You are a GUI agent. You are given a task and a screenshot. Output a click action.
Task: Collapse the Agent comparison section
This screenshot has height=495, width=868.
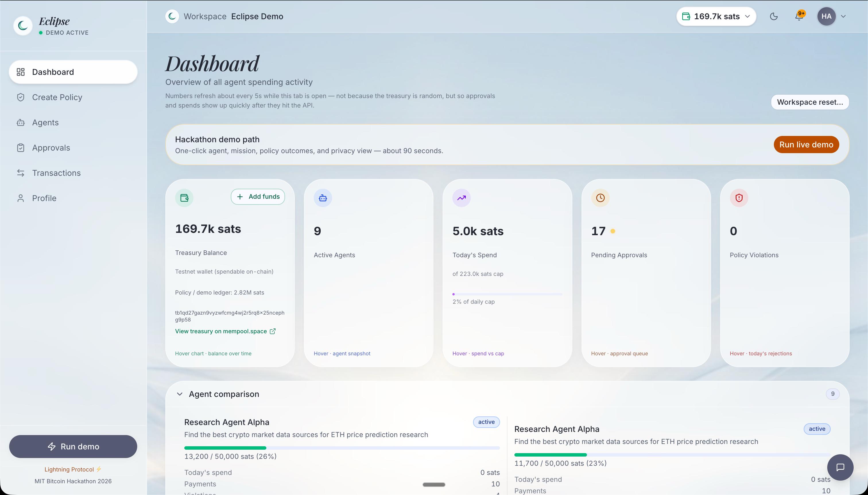coord(180,394)
